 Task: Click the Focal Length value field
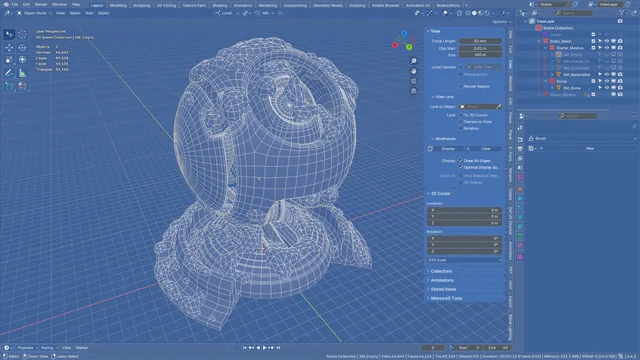point(480,41)
